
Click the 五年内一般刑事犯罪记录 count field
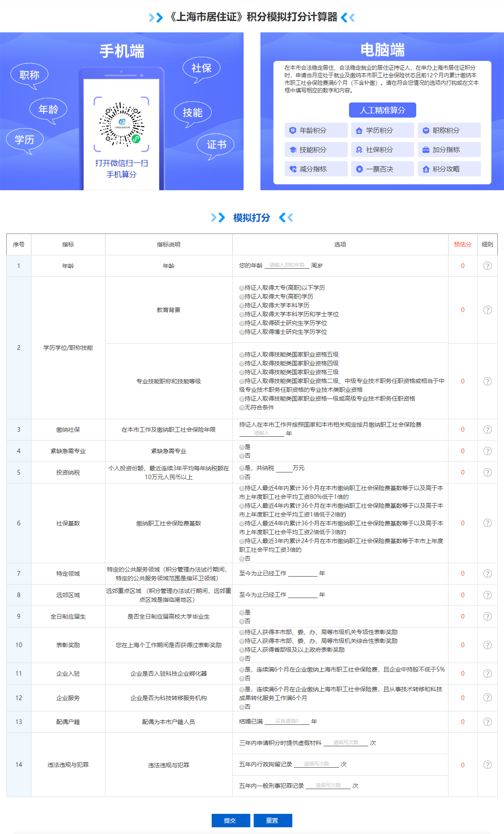(x=328, y=786)
